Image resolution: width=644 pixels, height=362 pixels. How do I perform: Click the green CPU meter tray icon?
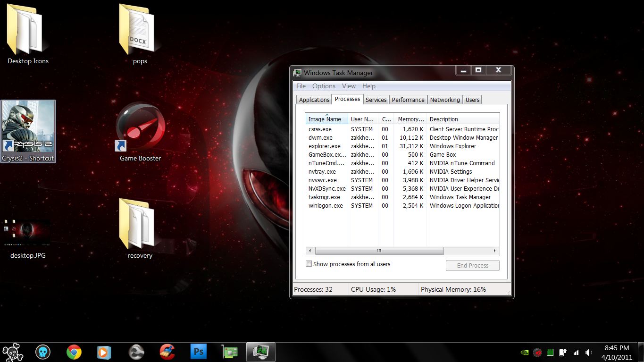[550, 352]
